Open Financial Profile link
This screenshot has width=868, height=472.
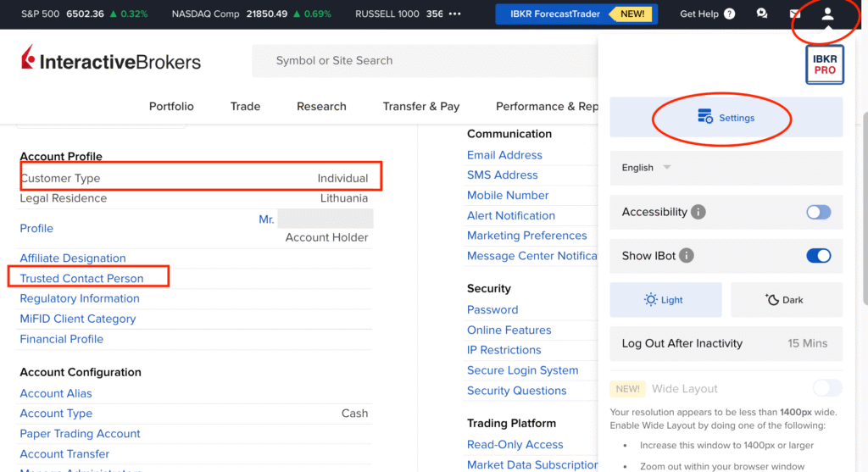coord(61,339)
